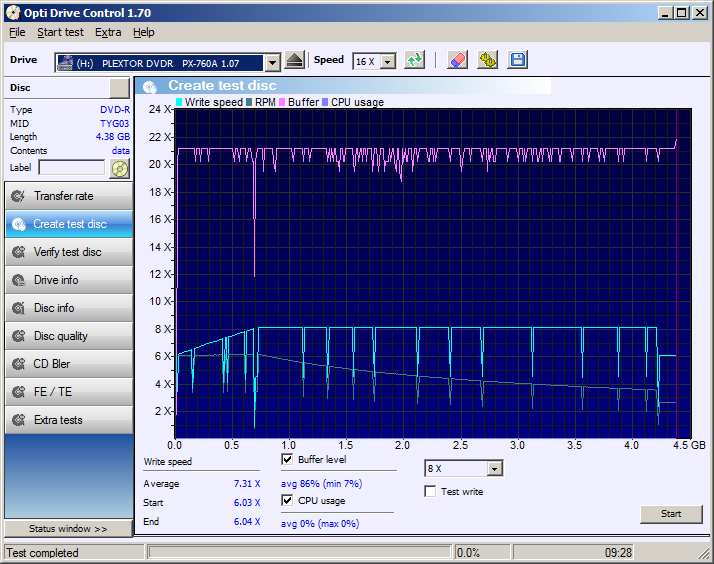This screenshot has height=564, width=714.
Task: Click the disc label yellow icon
Action: [x=120, y=169]
